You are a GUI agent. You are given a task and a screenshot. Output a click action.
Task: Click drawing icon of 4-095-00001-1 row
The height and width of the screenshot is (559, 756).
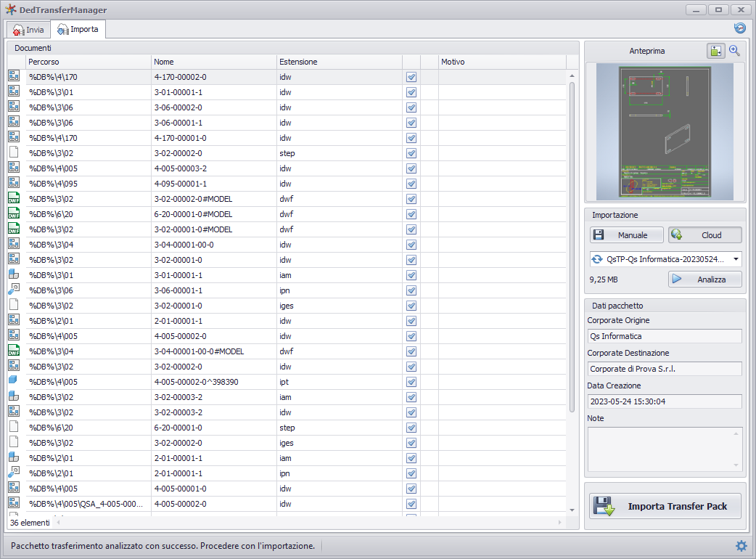tap(14, 182)
